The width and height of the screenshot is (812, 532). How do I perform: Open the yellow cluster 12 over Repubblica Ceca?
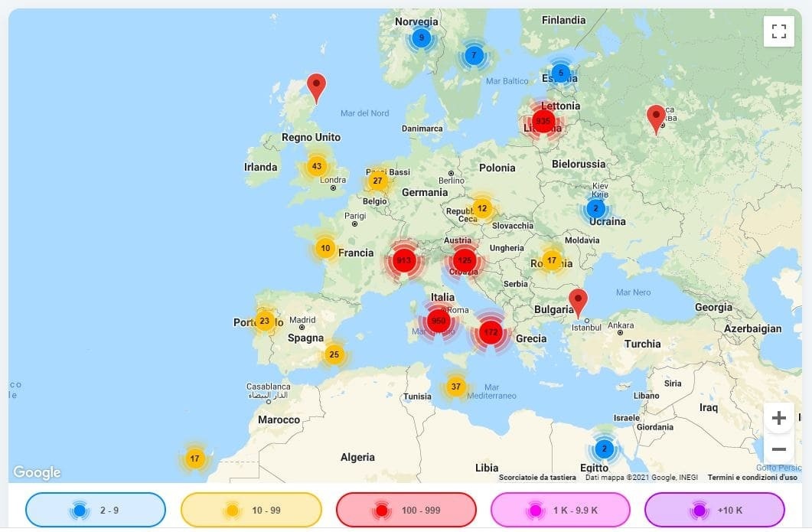point(482,209)
